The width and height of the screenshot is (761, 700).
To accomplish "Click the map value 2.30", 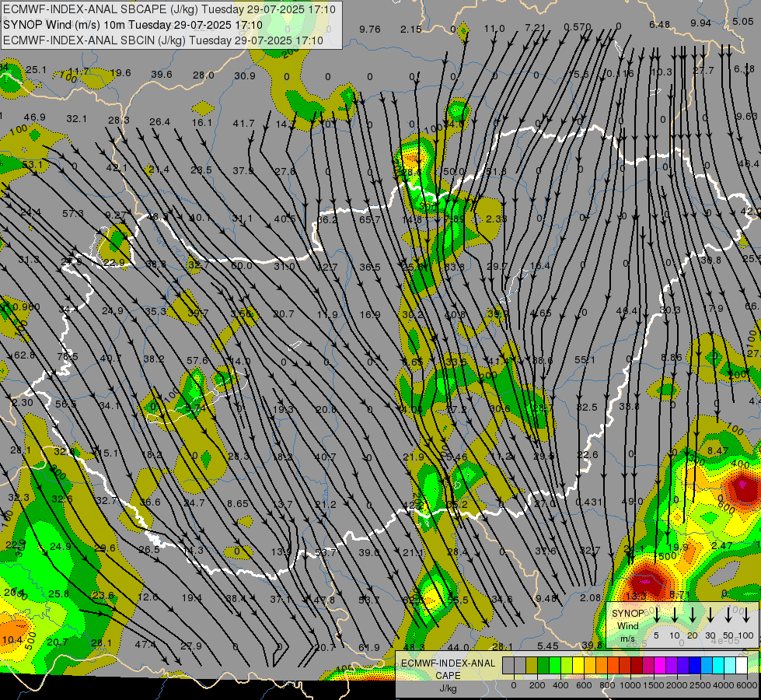I will [x=23, y=402].
